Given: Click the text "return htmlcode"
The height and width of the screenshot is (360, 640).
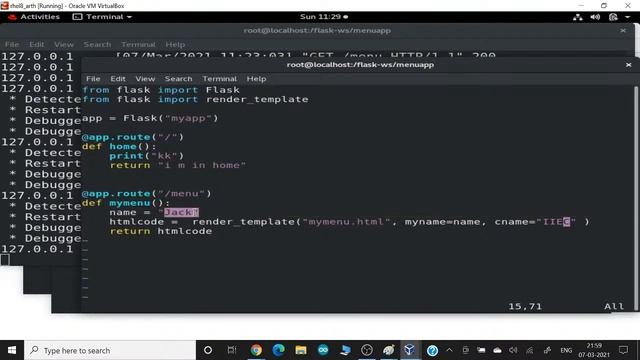Looking at the screenshot, I should [161, 231].
